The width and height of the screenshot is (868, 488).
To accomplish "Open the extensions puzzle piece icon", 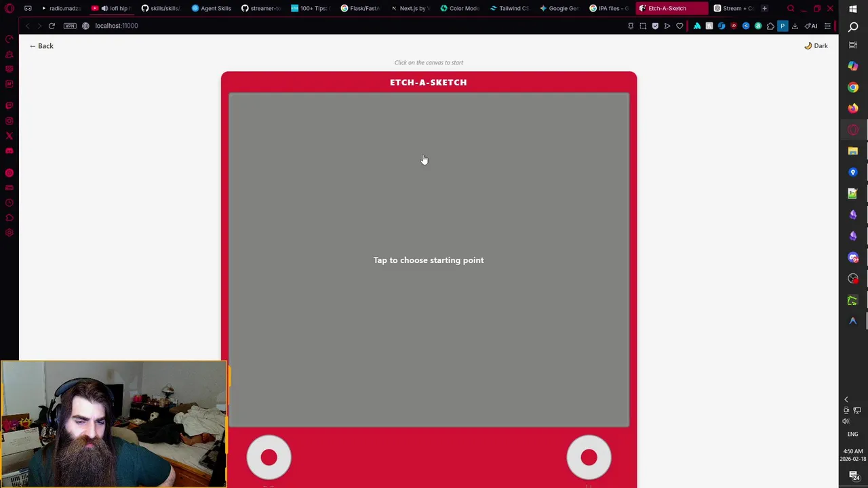I will [x=770, y=26].
